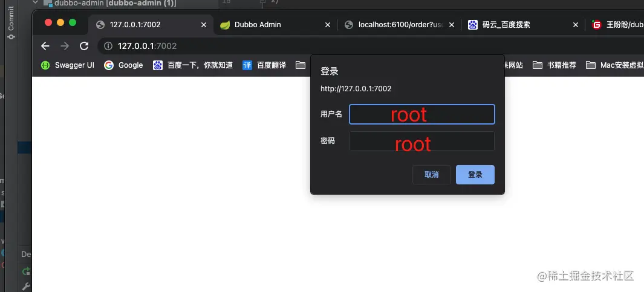Screen dimensions: 644x292
Task: Click the 密码 password input field
Action: [422, 141]
